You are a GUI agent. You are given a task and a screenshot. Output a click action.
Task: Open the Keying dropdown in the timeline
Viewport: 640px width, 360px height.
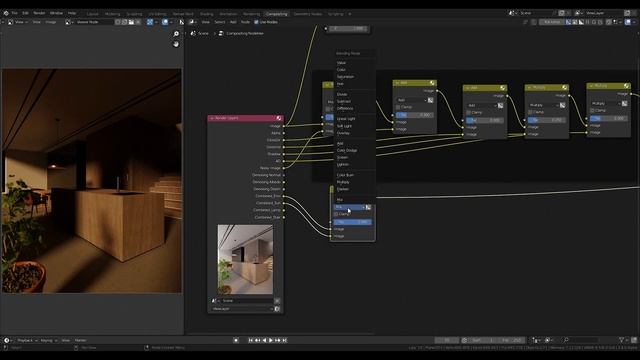[x=48, y=340]
